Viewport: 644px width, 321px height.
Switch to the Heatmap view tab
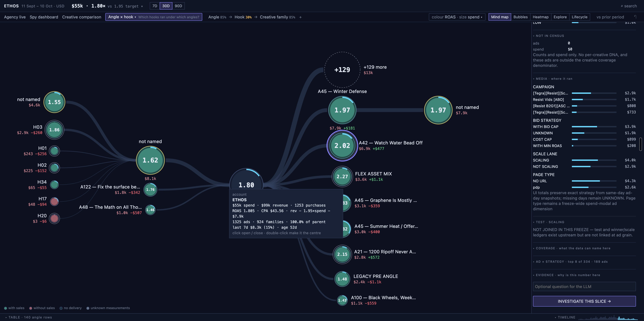click(x=540, y=17)
